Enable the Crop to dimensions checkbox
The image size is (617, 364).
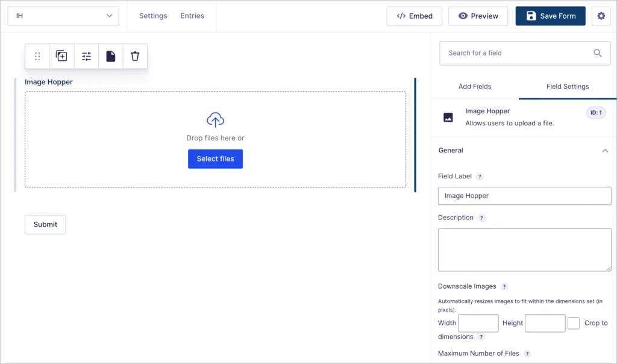tap(574, 323)
